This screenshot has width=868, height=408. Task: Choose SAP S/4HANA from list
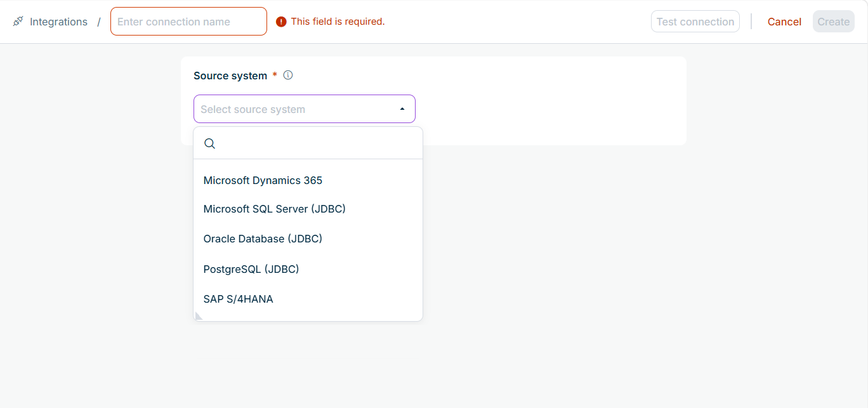coord(308,299)
